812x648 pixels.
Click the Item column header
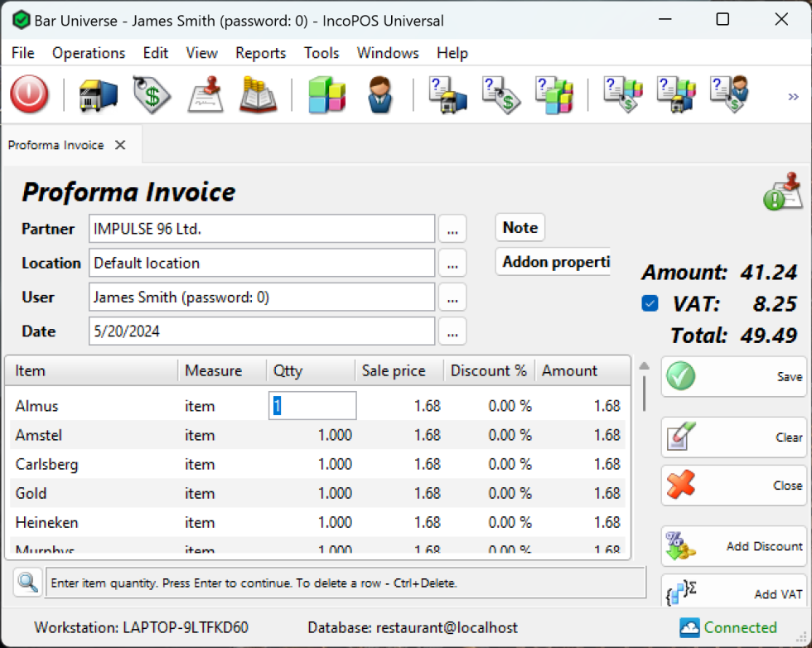click(x=92, y=371)
